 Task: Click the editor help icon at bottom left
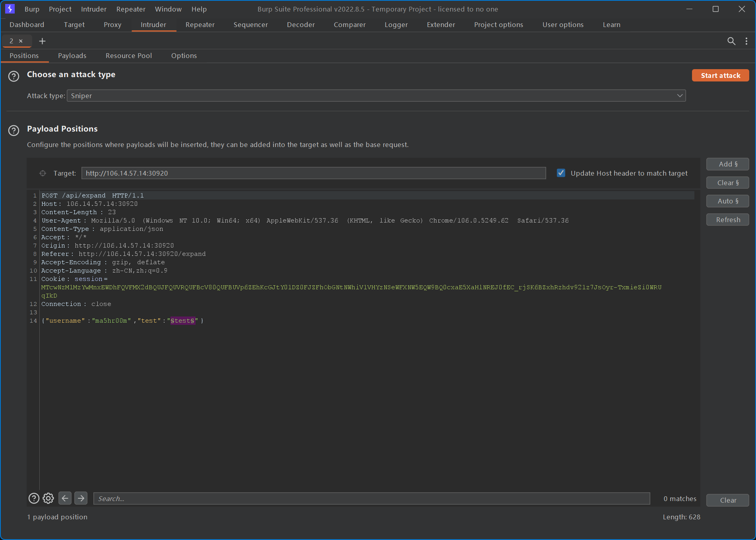[x=34, y=498]
